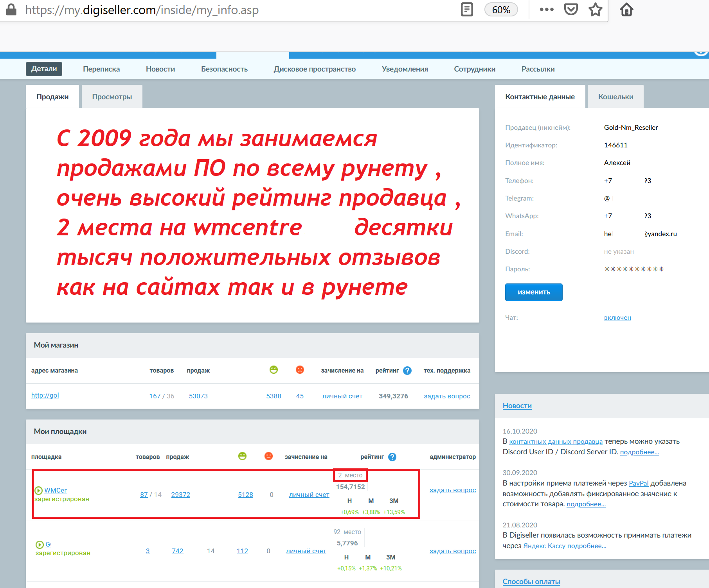Toggle chat status link включен

[x=617, y=318]
